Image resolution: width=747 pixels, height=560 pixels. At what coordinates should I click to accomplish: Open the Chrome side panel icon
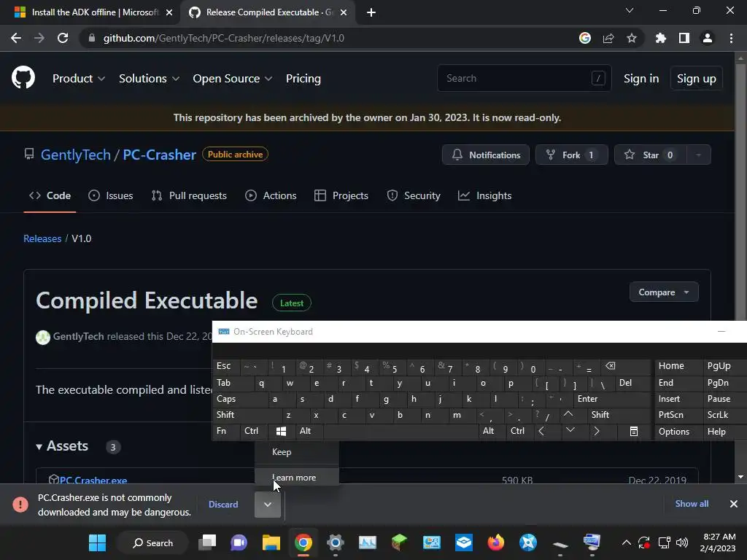[684, 38]
